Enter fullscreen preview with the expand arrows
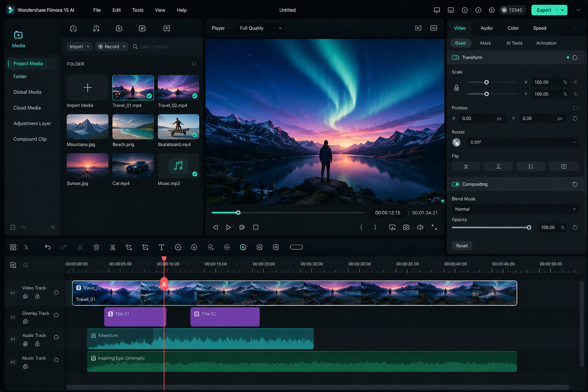 click(434, 227)
